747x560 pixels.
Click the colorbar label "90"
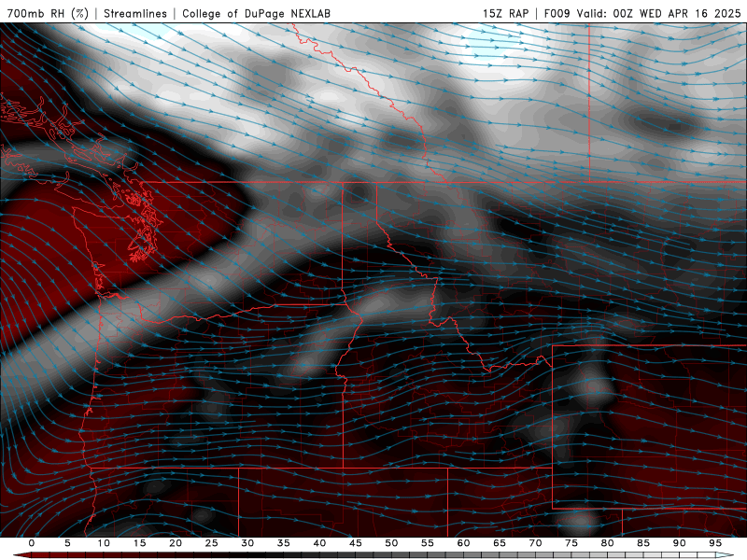click(679, 543)
